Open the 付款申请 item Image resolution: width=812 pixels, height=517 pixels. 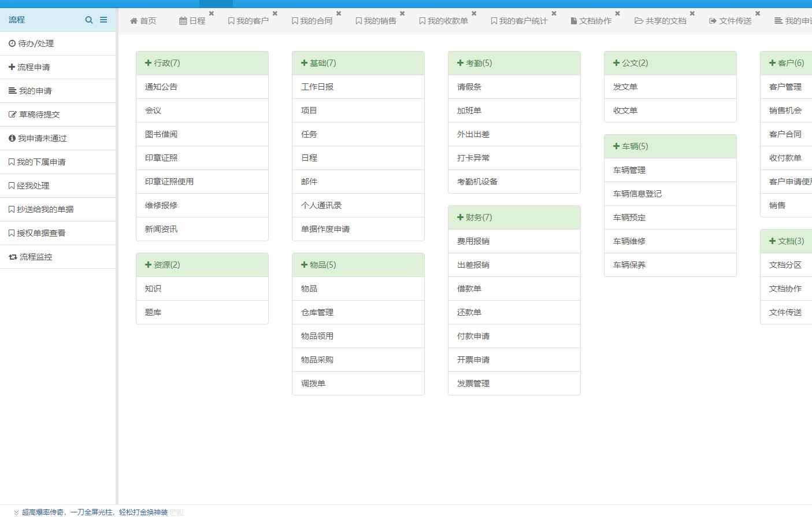(x=514, y=336)
